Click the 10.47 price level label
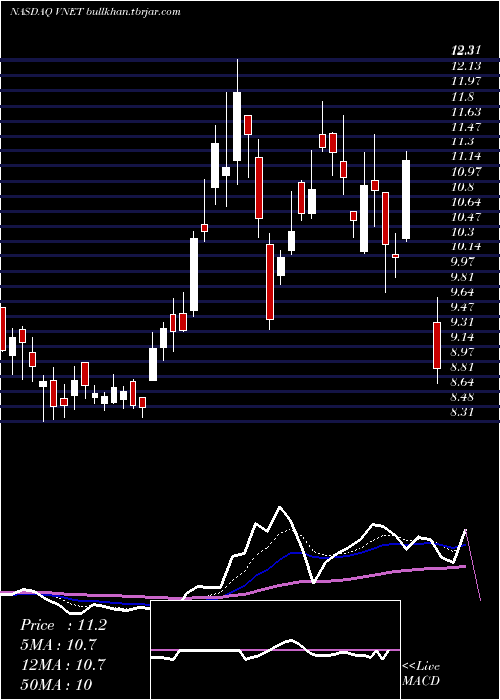This screenshot has height=700, width=500. 466,217
